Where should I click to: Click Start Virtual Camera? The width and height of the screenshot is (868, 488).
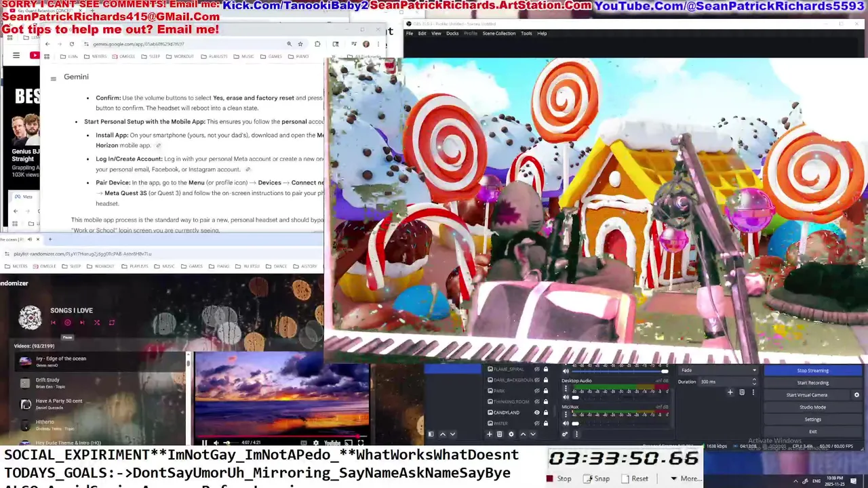pos(807,394)
